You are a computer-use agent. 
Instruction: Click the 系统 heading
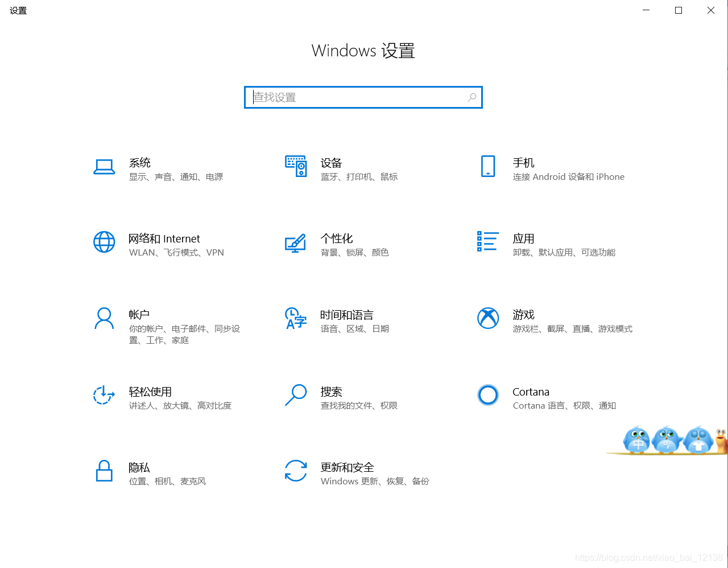tap(140, 163)
